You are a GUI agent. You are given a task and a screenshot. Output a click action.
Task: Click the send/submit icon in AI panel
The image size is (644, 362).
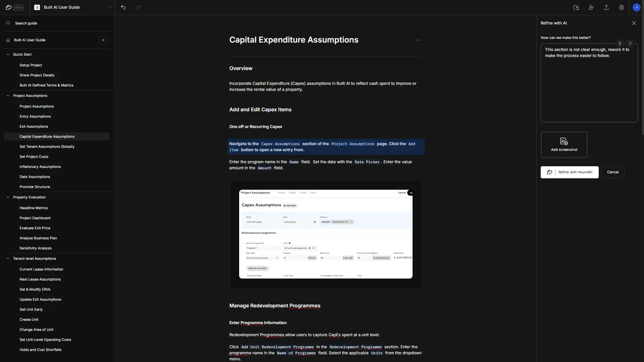tap(630, 43)
